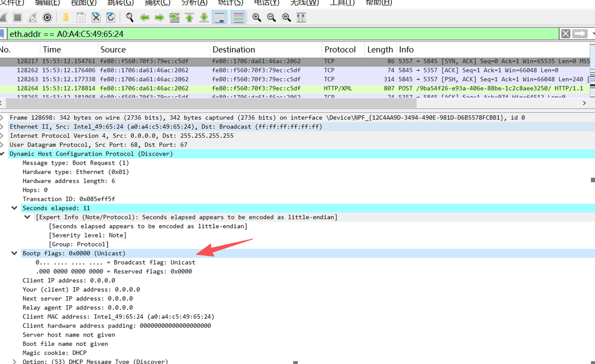Expand the Ethernet II protocol section

[2, 127]
